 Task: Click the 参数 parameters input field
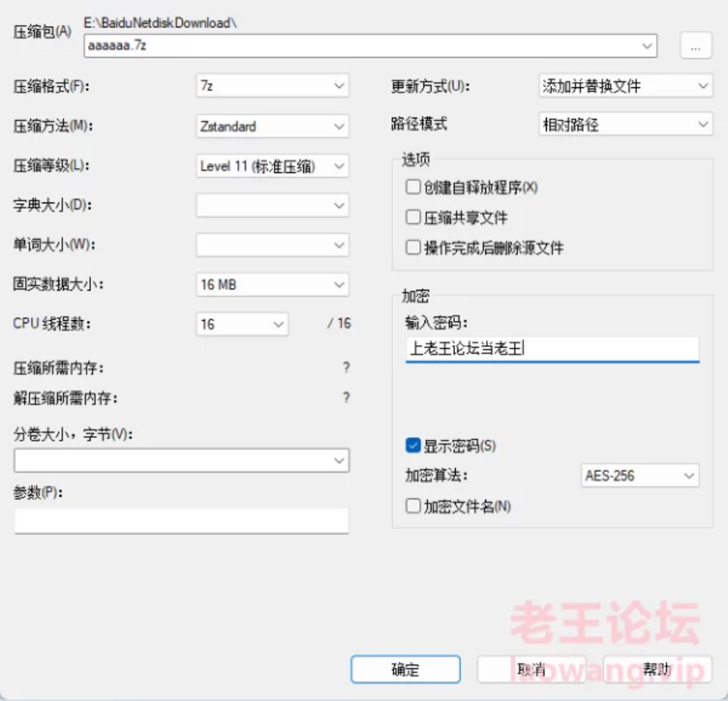(x=181, y=521)
